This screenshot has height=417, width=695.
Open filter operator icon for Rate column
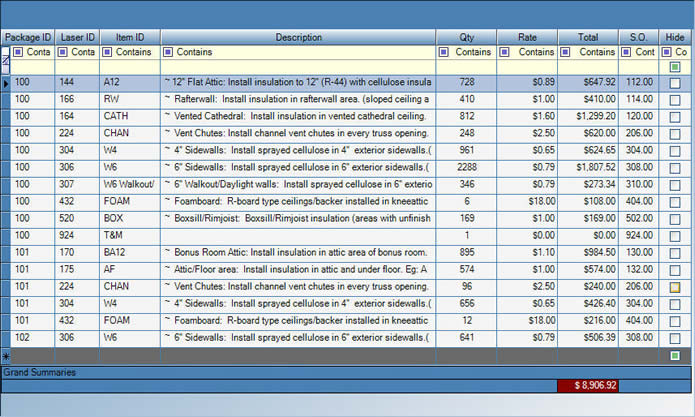(504, 52)
